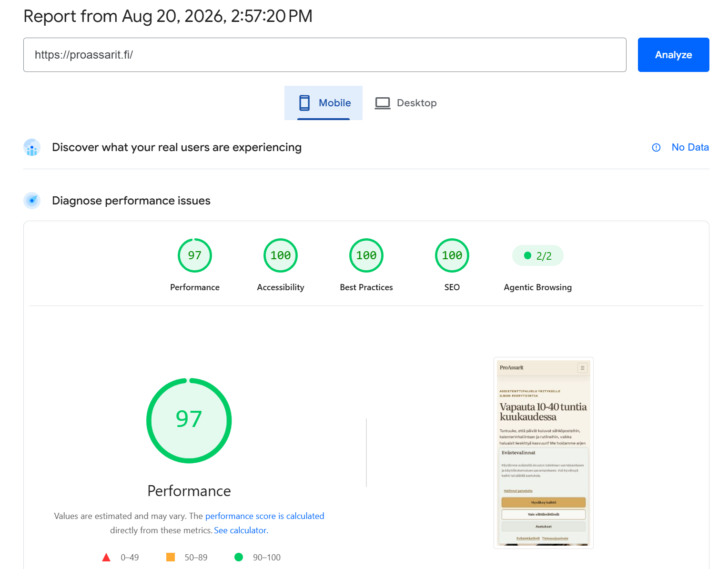The image size is (728, 569).
Task: Click the Report from Aug 20, 2026 heading
Action: (x=168, y=16)
